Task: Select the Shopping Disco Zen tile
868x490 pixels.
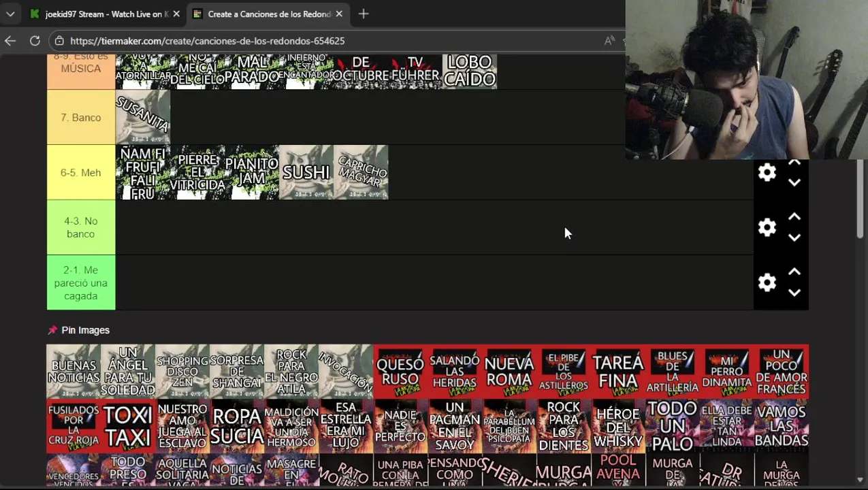Action: pos(182,371)
